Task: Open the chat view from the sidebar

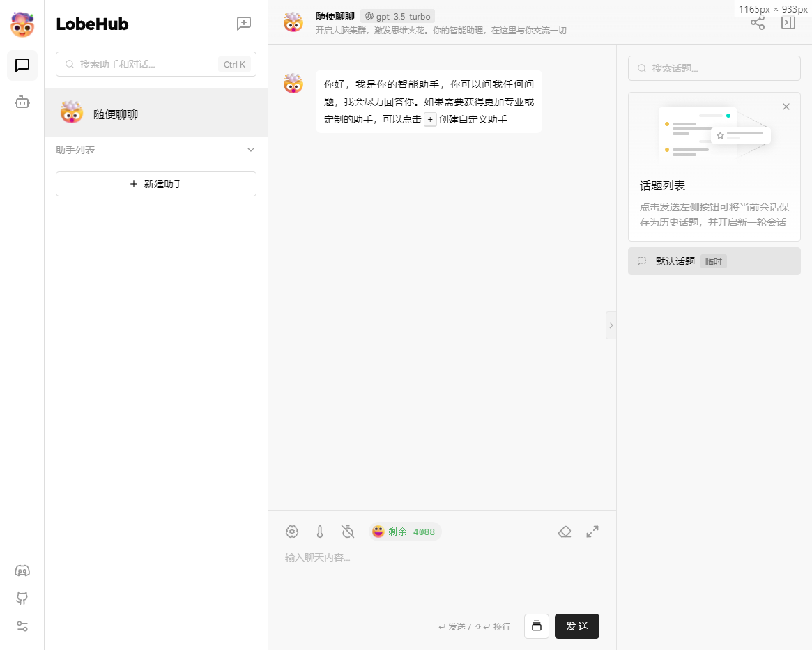Action: (x=22, y=65)
